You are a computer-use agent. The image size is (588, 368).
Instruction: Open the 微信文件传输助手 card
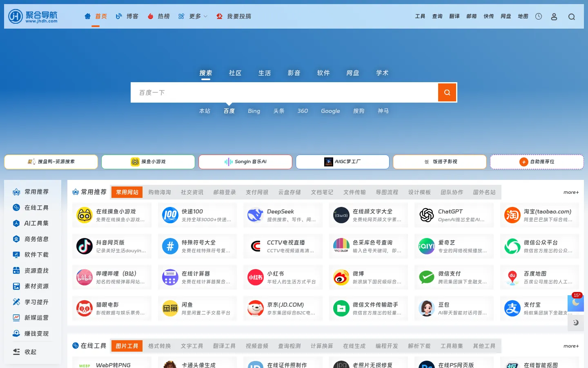tap(369, 308)
